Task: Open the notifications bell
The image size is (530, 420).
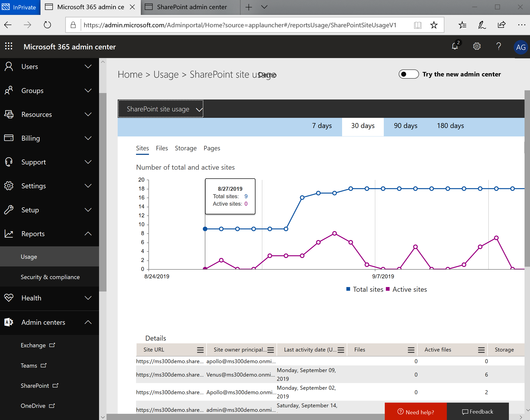Action: 455,46
